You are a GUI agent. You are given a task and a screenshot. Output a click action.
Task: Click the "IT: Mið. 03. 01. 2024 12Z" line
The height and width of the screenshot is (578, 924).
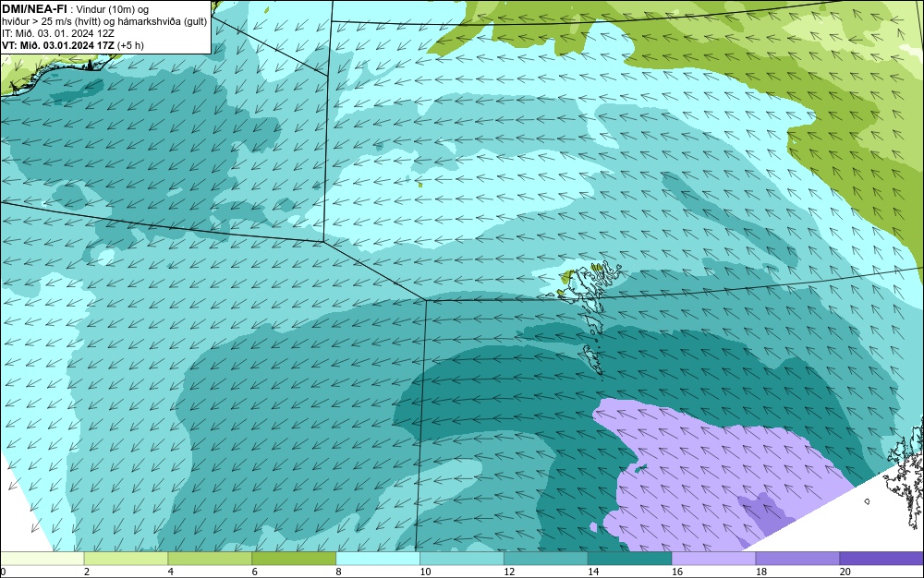point(57,33)
